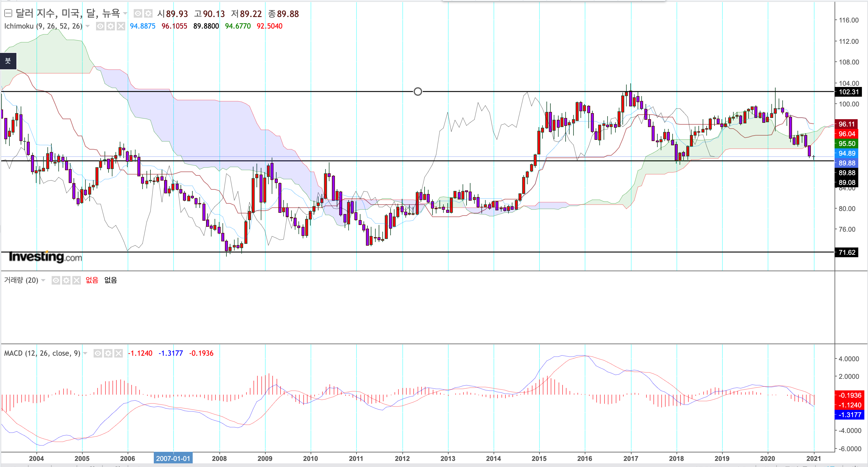Click the 102.31 horizontal line price label
Image resolution: width=868 pixels, height=467 pixels.
(848, 92)
